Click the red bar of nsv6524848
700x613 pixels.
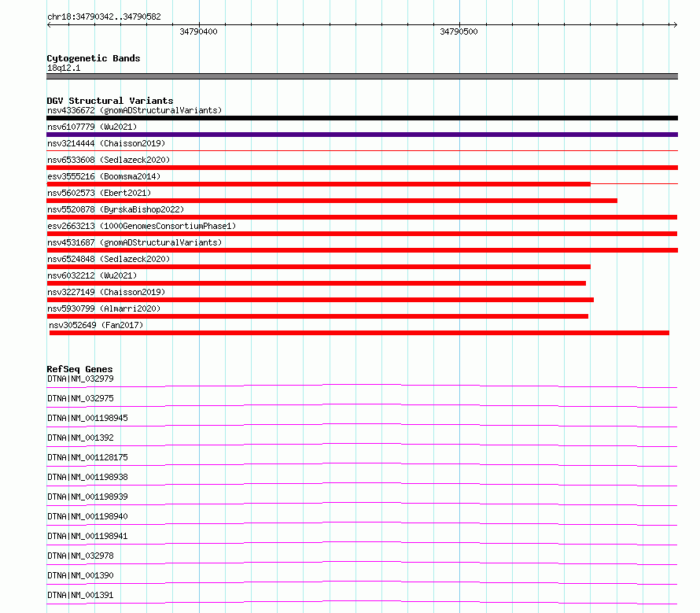click(x=319, y=267)
